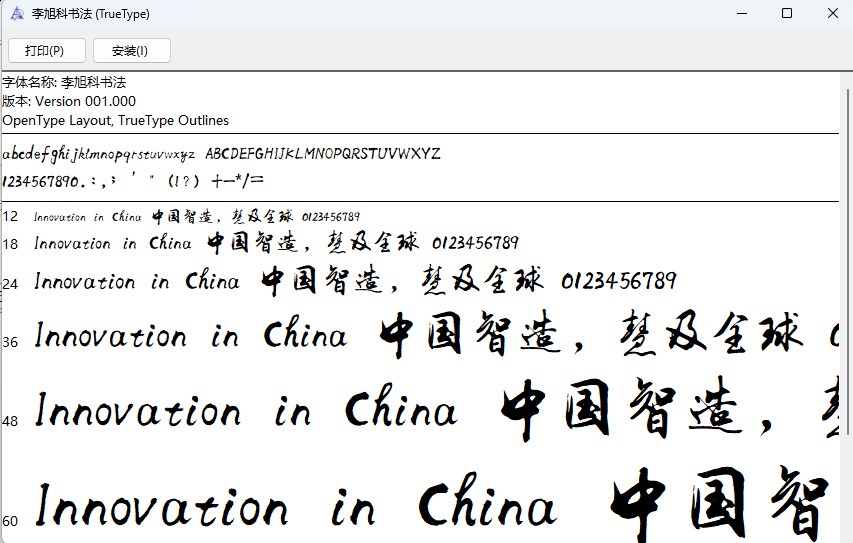Click the size 24 sample text line
The height and width of the screenshot is (543, 853).
(355, 281)
